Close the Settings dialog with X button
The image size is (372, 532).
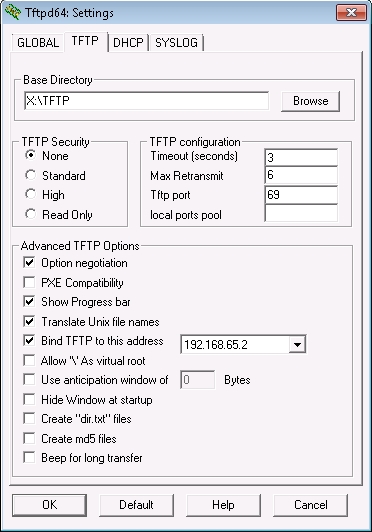click(x=351, y=13)
